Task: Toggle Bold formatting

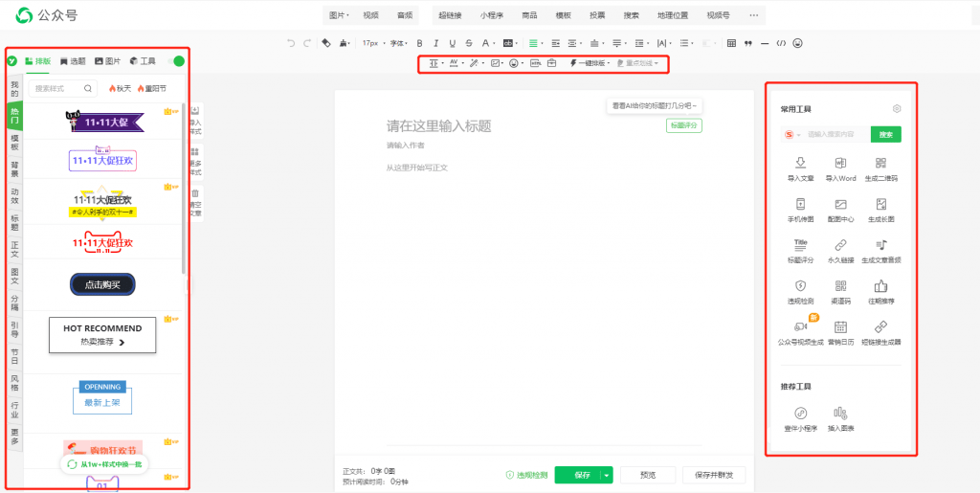Action: pos(419,43)
